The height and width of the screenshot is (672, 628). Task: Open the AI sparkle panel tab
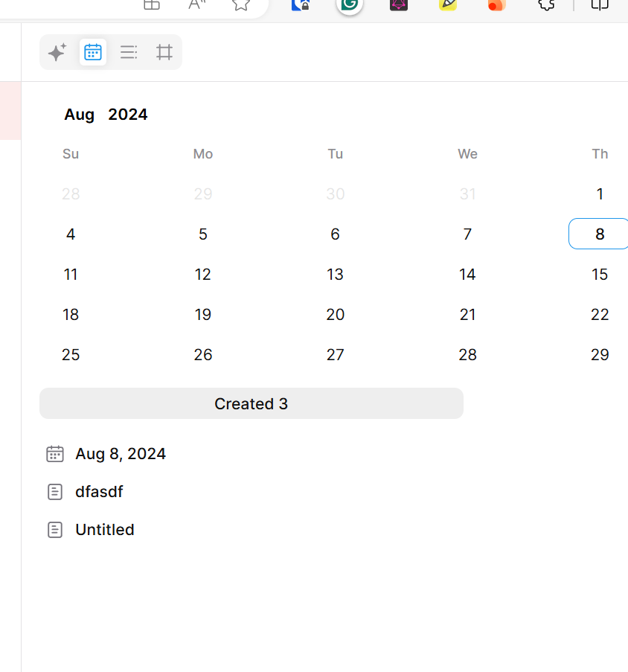pos(57,52)
